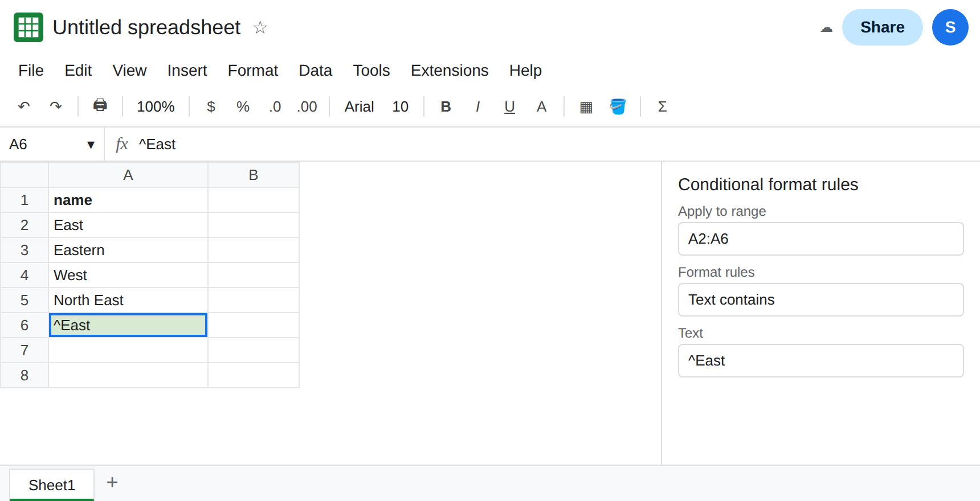Switch to the Sheet1 tab
The height and width of the screenshot is (501, 980).
(x=52, y=485)
